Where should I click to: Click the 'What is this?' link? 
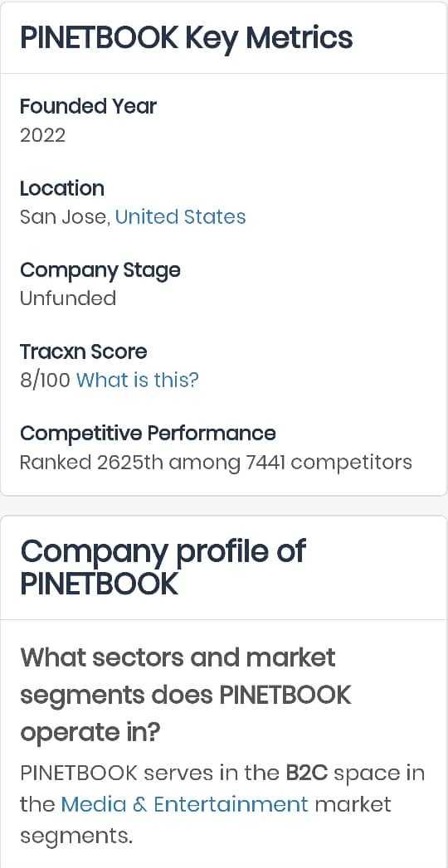(137, 381)
